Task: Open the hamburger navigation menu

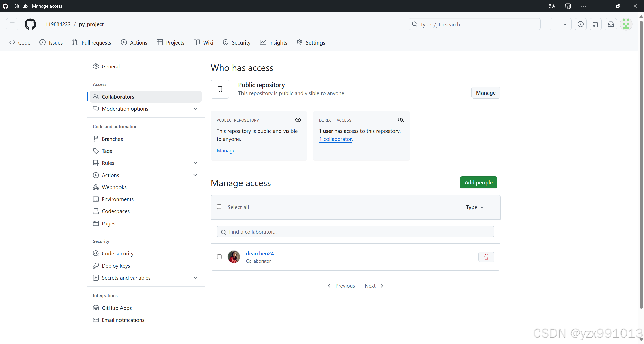Action: tap(12, 24)
